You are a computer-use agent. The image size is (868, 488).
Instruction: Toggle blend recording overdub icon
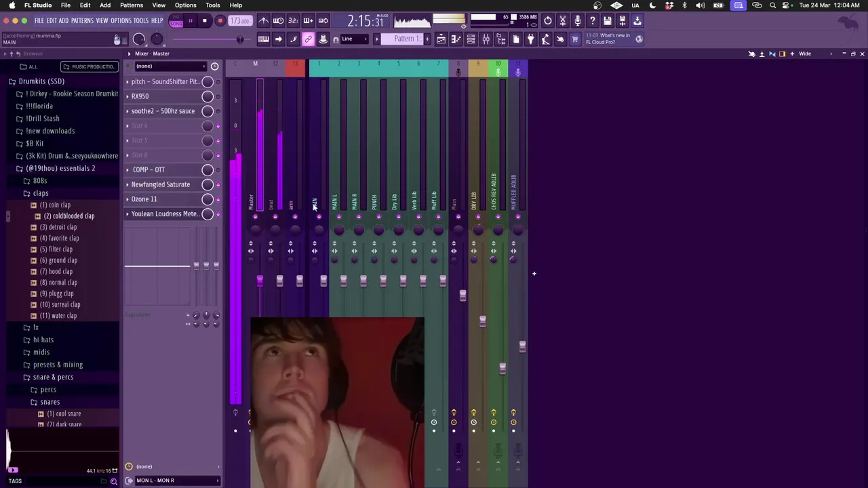(308, 21)
